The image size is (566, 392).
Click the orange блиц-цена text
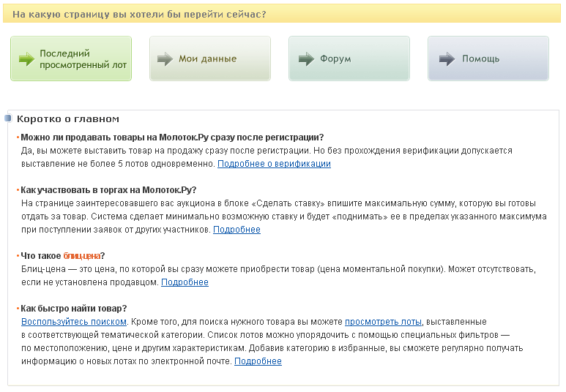point(81,256)
